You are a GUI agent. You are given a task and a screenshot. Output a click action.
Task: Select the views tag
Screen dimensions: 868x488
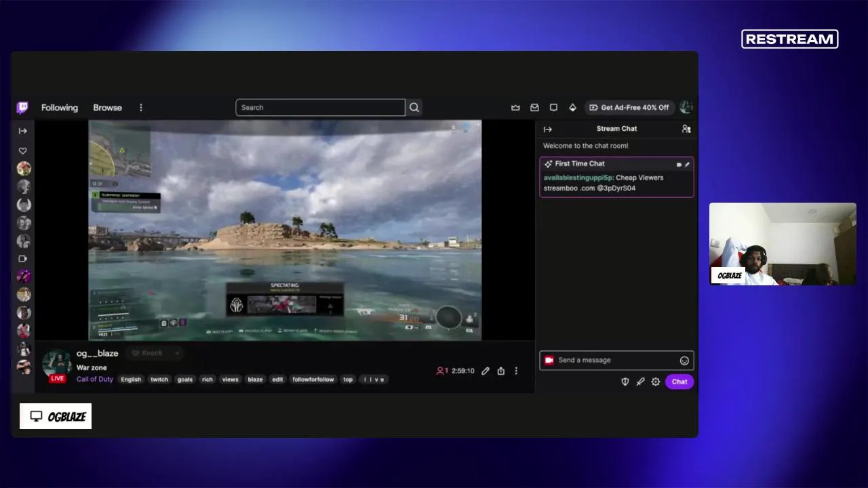pos(231,380)
